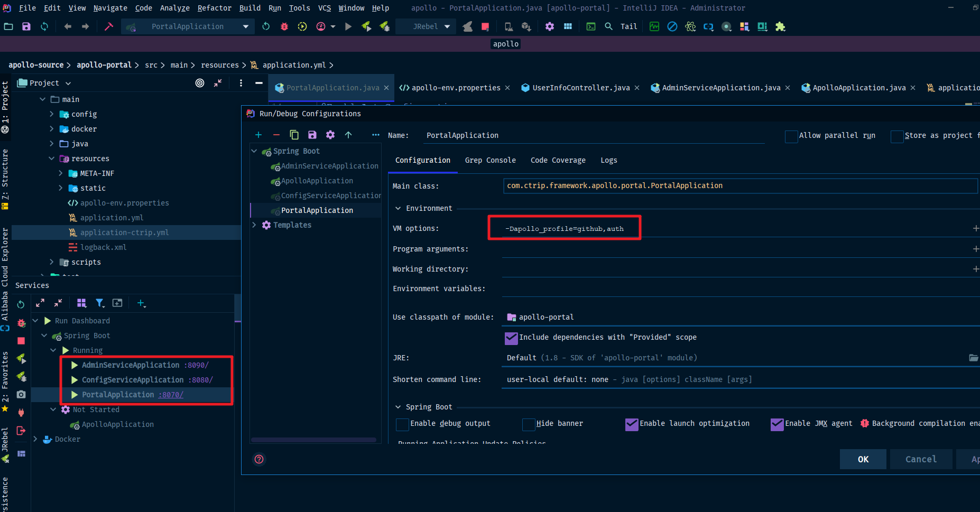Open the JRebel dropdown in toolbar
This screenshot has height=512, width=980.
447,26
